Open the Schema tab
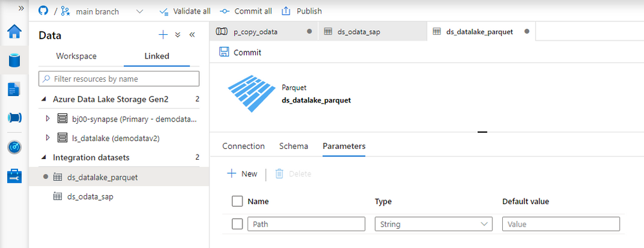This screenshot has height=248, width=644. (x=294, y=146)
